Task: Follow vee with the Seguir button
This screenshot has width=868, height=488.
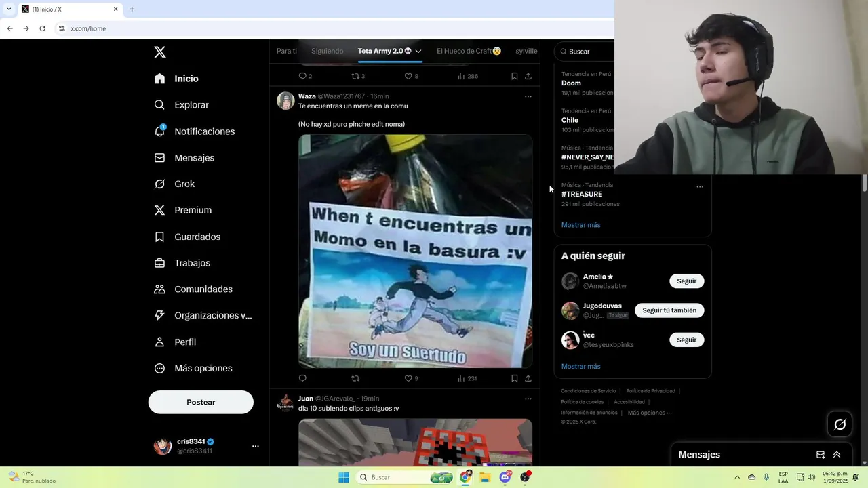Action: click(686, 340)
